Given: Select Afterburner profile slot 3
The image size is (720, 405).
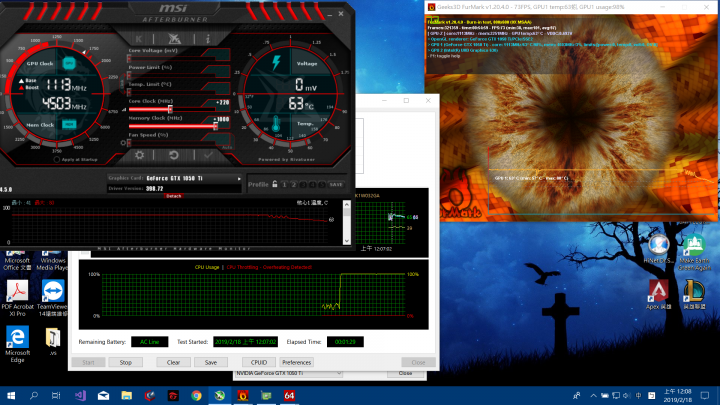Looking at the screenshot, I should click(x=303, y=185).
